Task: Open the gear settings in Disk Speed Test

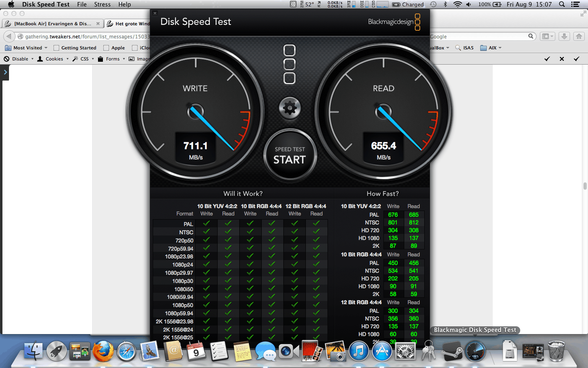Action: (x=290, y=108)
